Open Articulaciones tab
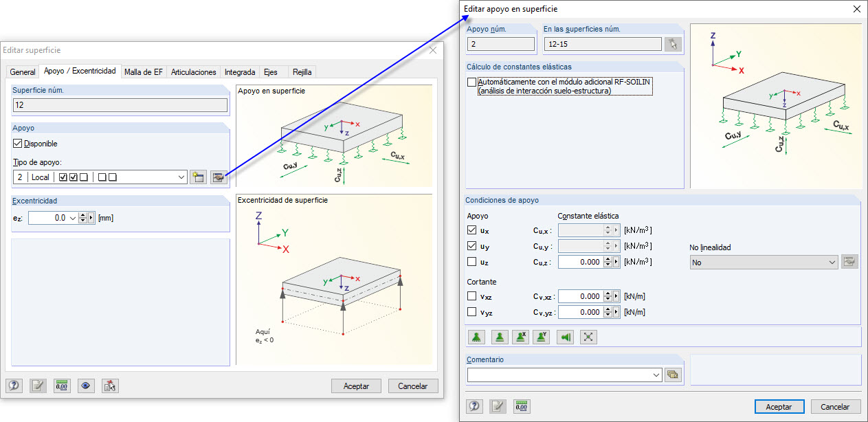This screenshot has height=422, width=868. click(x=194, y=71)
